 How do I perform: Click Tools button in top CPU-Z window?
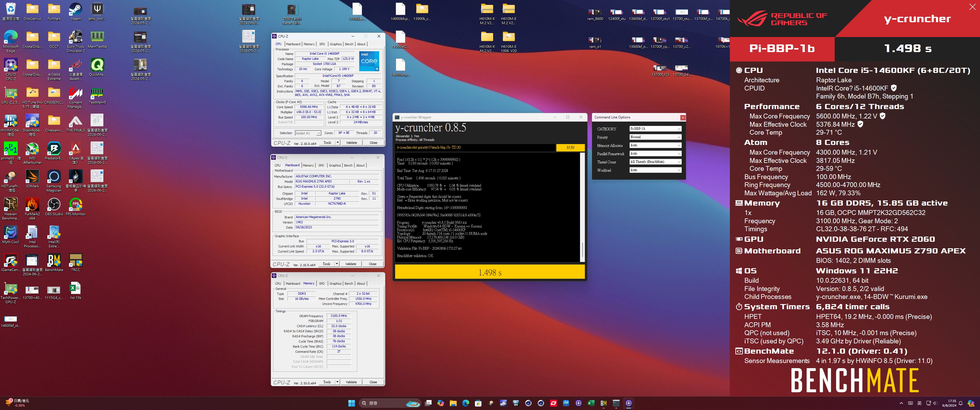(327, 143)
